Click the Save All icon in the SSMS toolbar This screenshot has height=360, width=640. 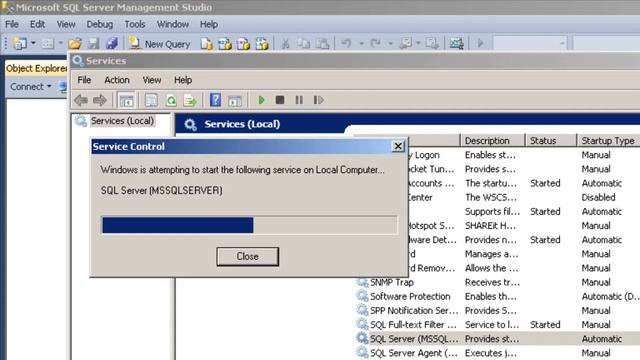(111, 43)
